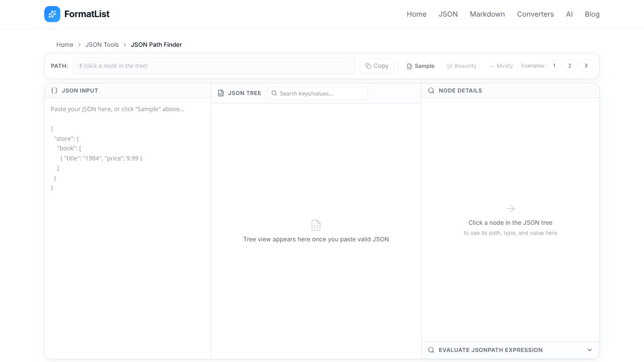Screen dimensions: 644x362
Task: Click the JSON TREE file icon
Action: tap(221, 93)
